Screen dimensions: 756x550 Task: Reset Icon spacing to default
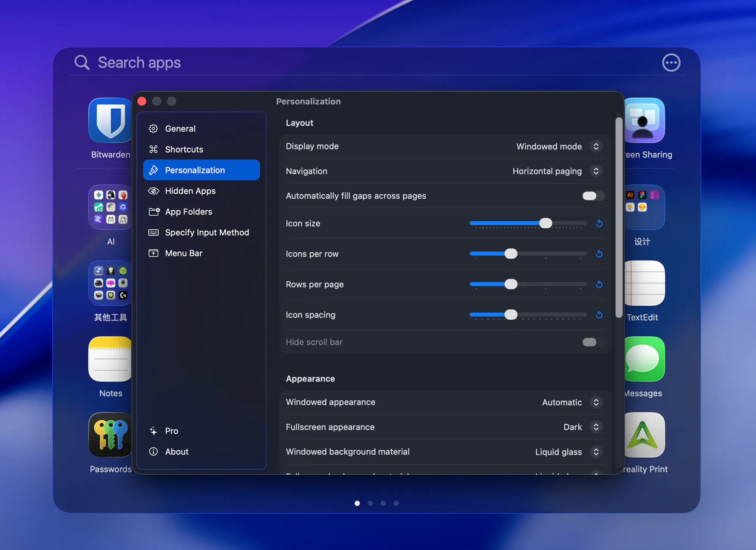point(599,315)
